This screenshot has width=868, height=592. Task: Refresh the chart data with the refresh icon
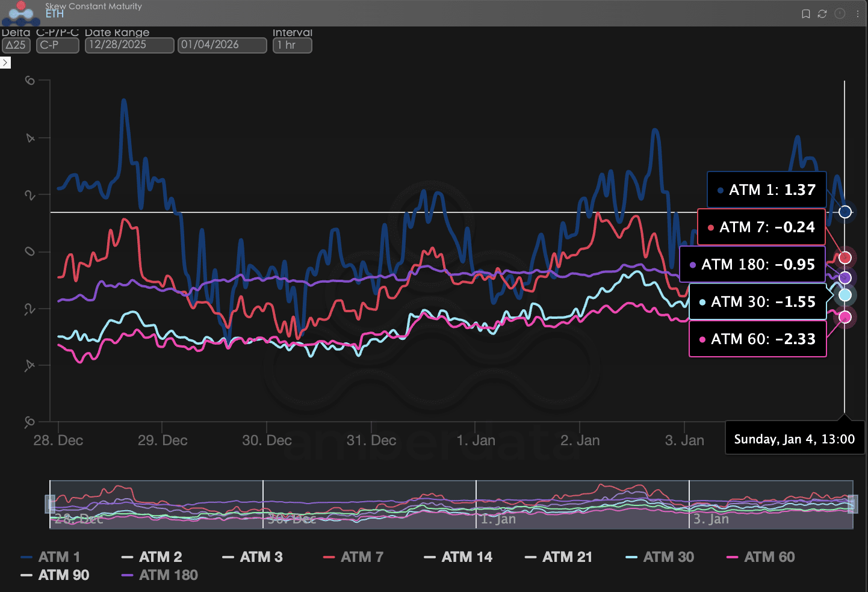(x=822, y=14)
